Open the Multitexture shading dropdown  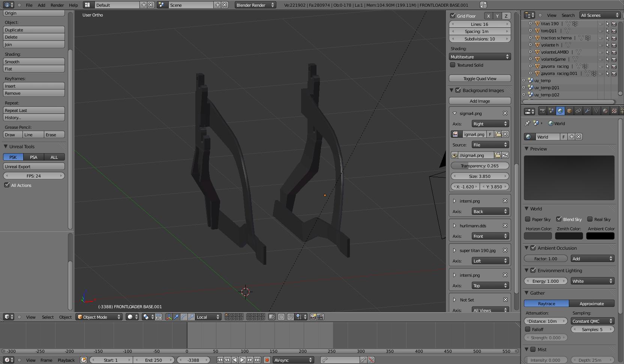point(480,57)
